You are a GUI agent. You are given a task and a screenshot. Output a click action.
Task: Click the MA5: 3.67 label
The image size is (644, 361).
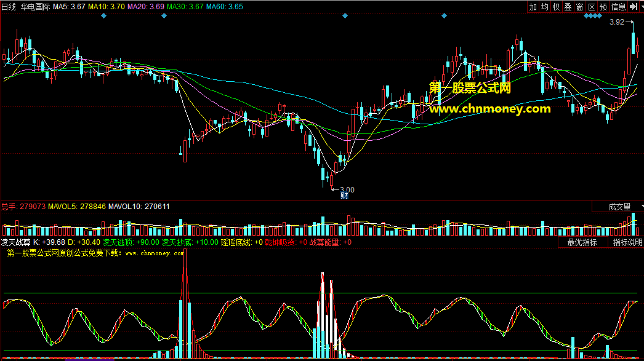point(69,7)
